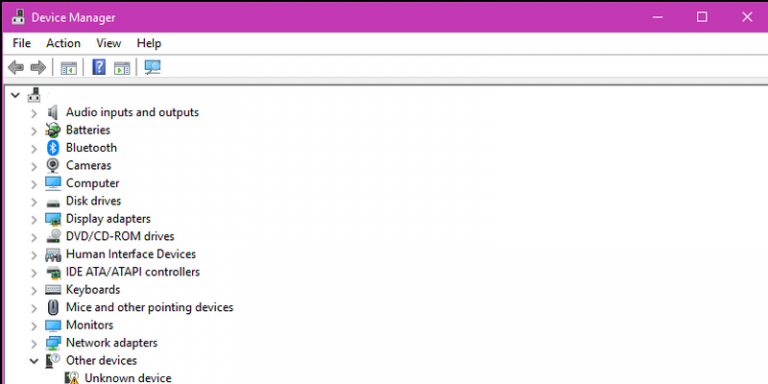Viewport: 768px width, 384px height.
Task: Click the Back arrow toolbar icon
Action: (16, 68)
